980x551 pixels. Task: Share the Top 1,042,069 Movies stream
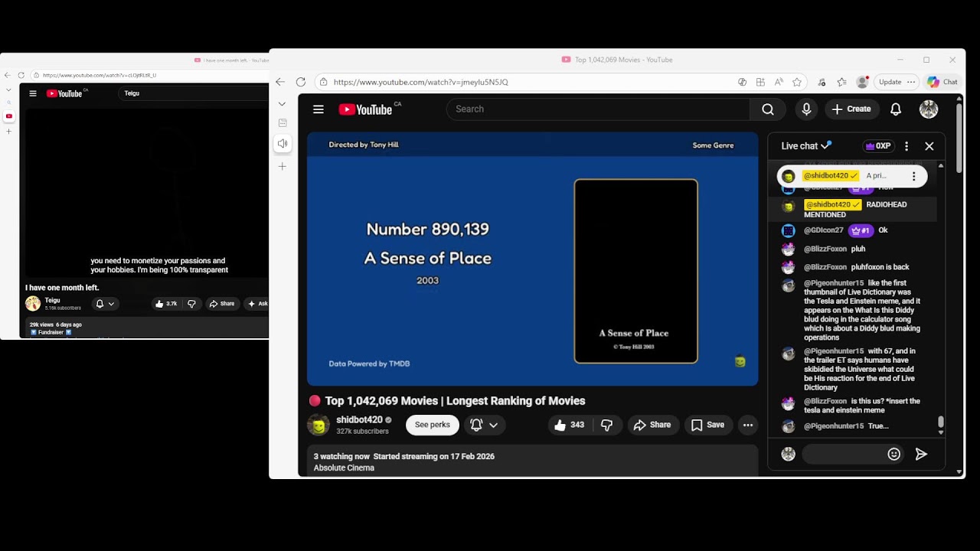pos(652,425)
